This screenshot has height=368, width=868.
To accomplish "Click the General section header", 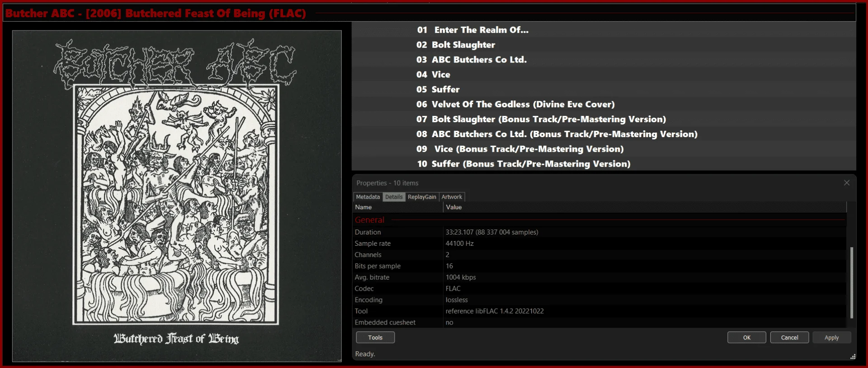I will (369, 220).
